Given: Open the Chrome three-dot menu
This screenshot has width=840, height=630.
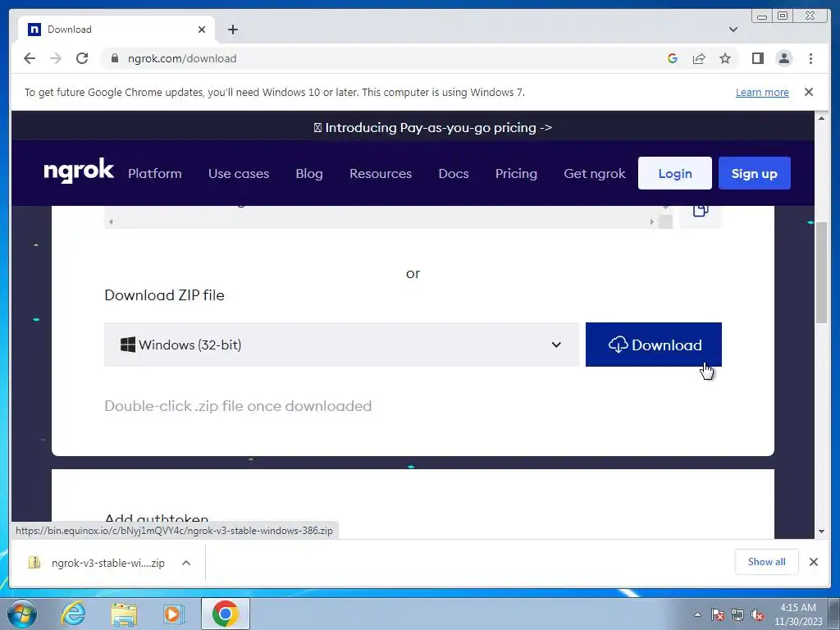Looking at the screenshot, I should (810, 58).
